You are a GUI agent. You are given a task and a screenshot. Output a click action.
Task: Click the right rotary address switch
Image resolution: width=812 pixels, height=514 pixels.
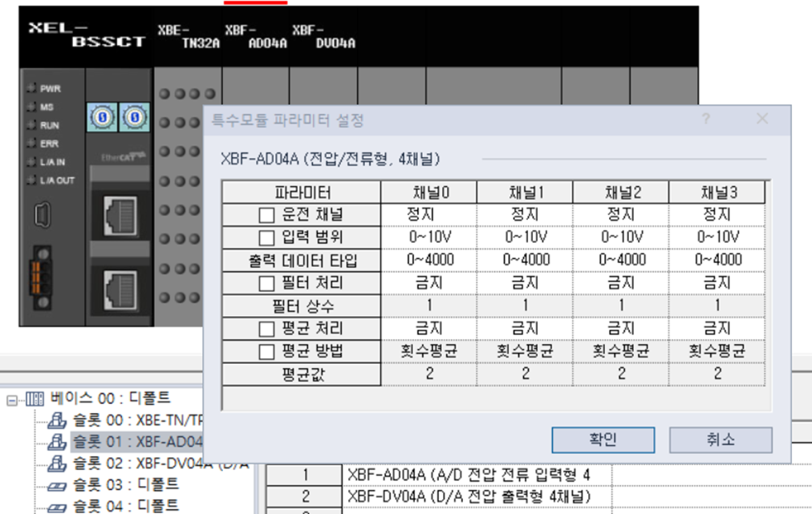click(135, 118)
